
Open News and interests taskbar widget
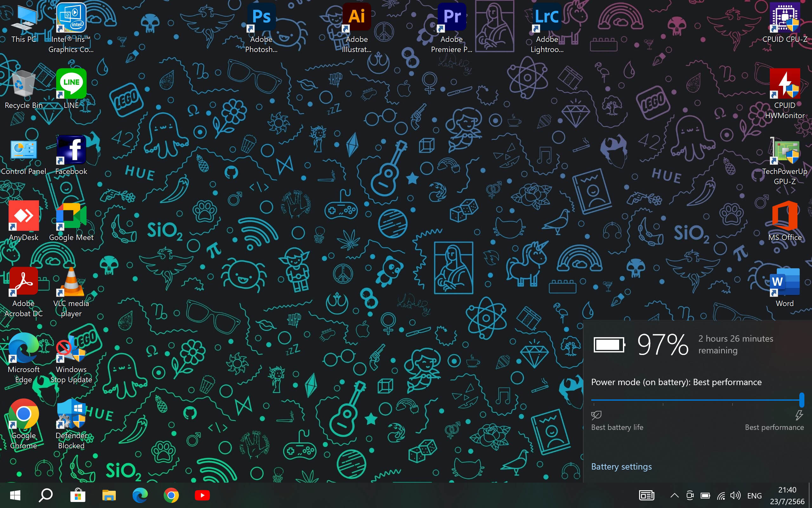coord(646,495)
